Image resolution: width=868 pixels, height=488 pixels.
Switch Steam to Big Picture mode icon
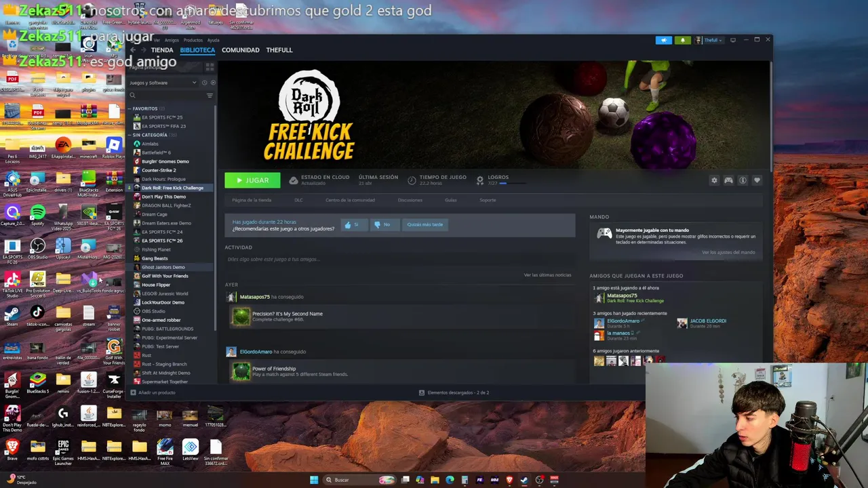point(733,40)
